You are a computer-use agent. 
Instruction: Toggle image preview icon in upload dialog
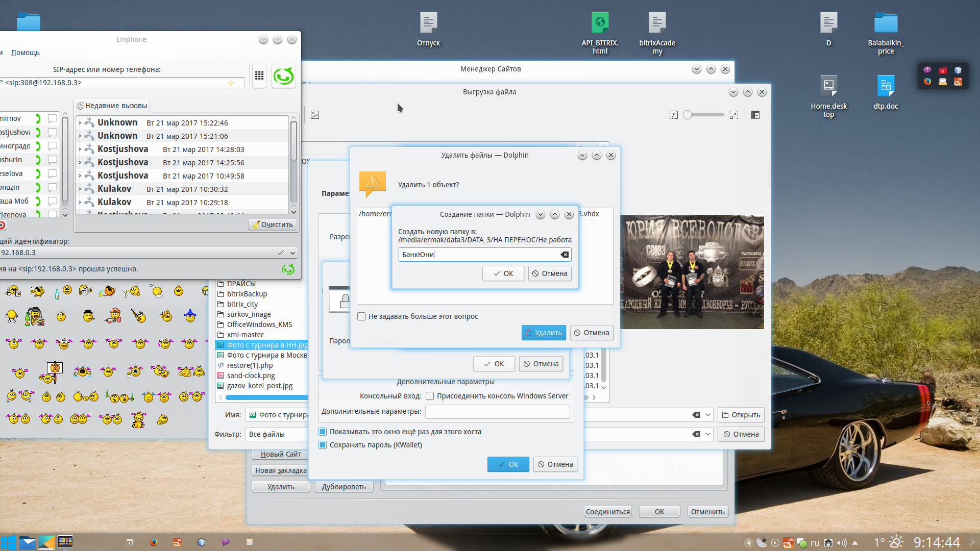point(315,115)
